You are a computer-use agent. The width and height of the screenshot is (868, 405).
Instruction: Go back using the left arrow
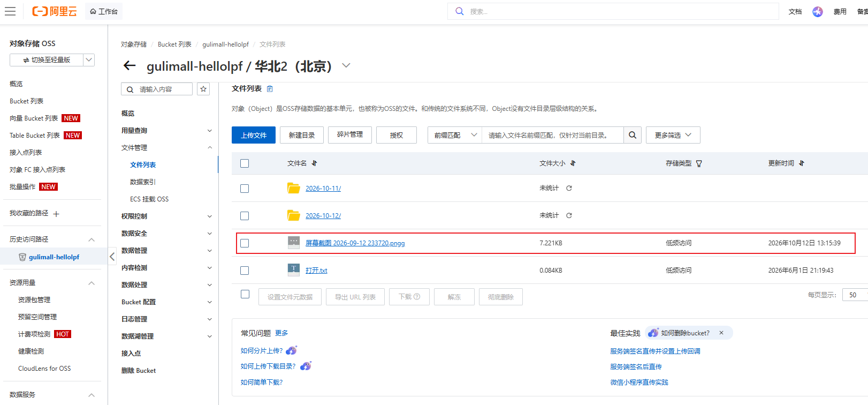pyautogui.click(x=130, y=66)
